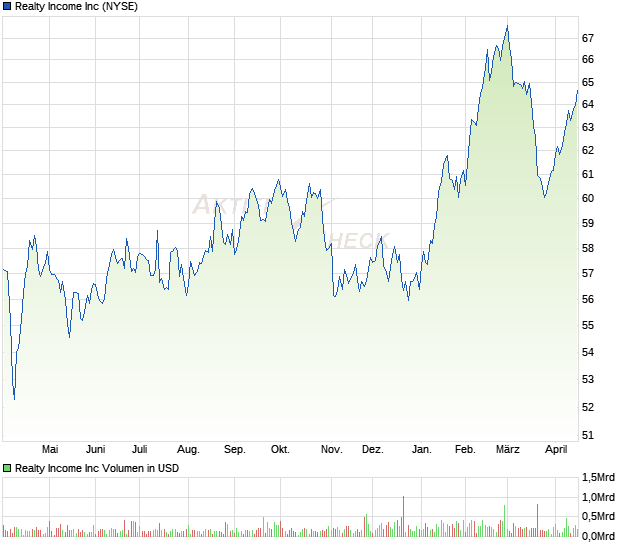Click the 'Jan.' month label

point(422,450)
